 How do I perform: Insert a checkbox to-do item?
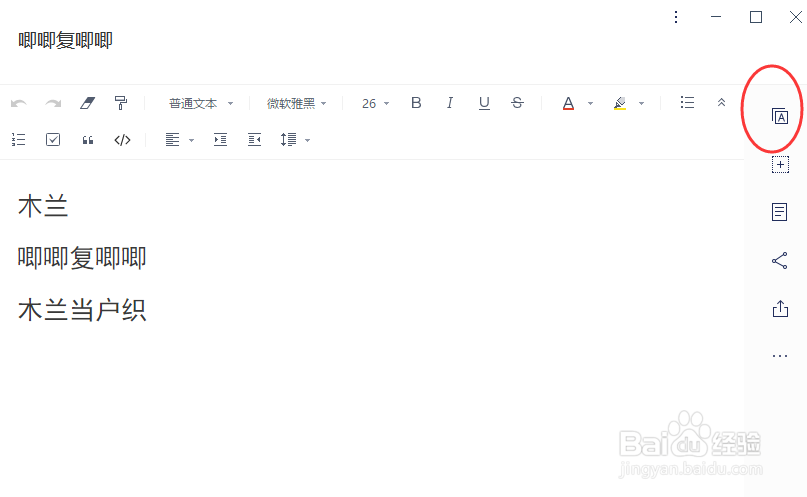53,139
